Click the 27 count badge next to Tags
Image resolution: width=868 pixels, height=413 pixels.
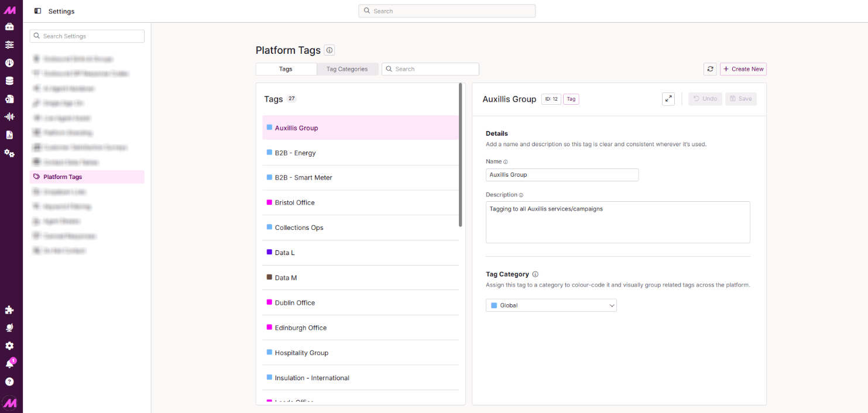pos(291,99)
